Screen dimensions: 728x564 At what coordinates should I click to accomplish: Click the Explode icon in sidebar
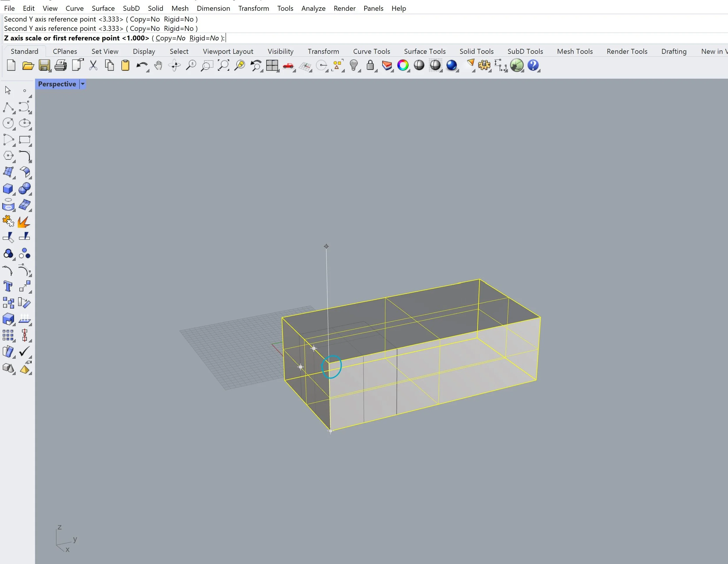pyautogui.click(x=24, y=222)
